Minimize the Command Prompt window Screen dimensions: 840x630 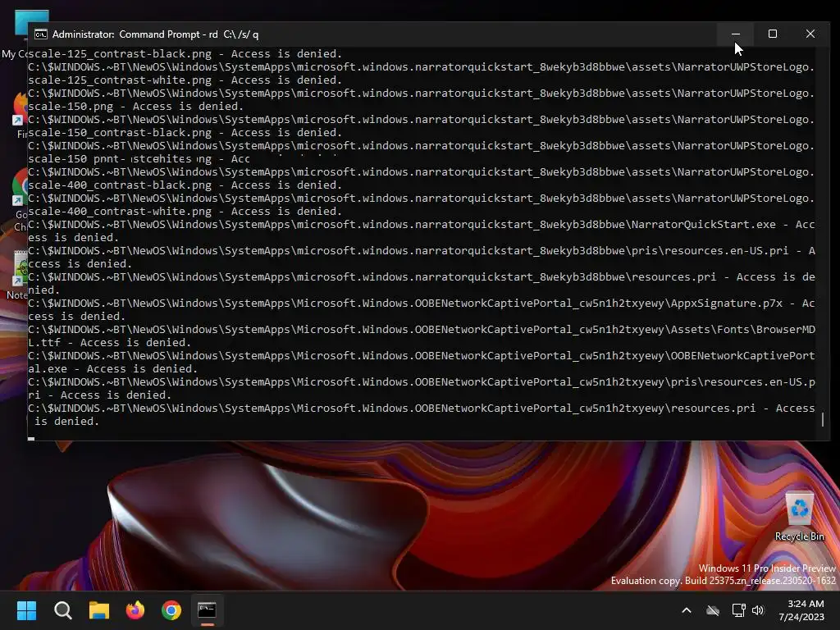pos(736,34)
